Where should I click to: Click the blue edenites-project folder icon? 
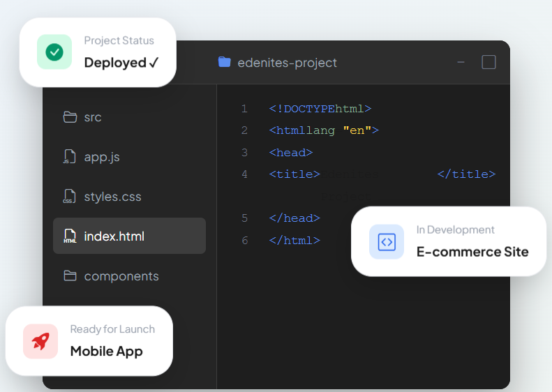(224, 62)
